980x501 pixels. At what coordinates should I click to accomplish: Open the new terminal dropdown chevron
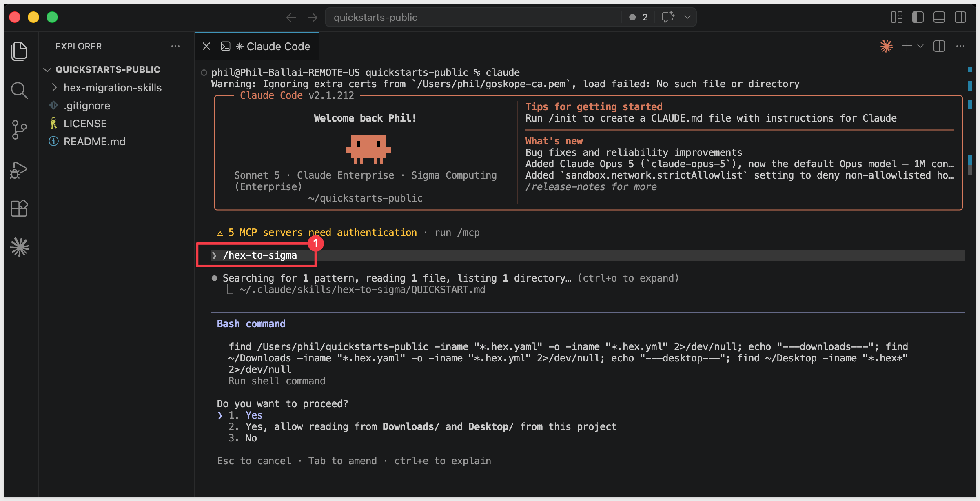point(920,46)
